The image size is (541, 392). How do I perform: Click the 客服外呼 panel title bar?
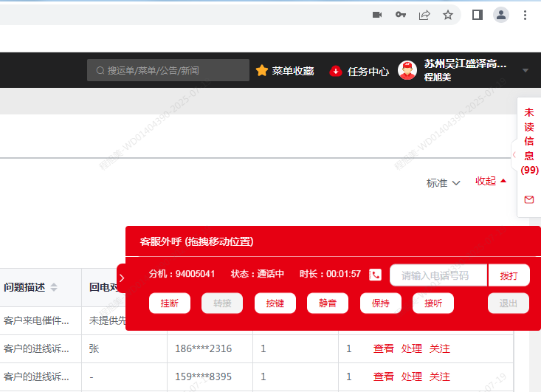(333, 241)
